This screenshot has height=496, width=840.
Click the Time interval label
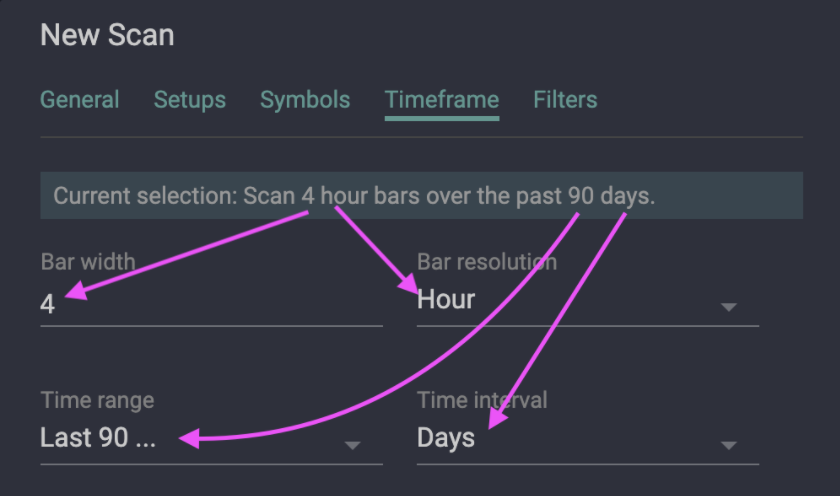(x=482, y=400)
